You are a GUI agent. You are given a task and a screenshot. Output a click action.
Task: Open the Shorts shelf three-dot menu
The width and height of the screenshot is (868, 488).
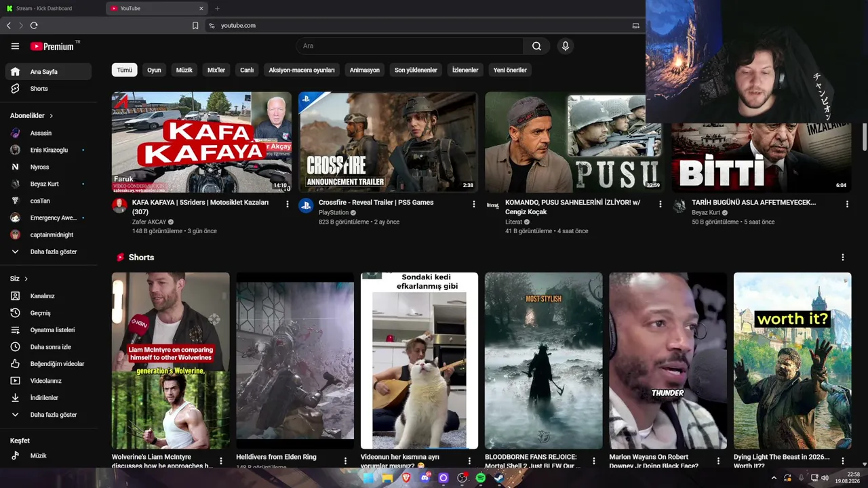tap(843, 258)
